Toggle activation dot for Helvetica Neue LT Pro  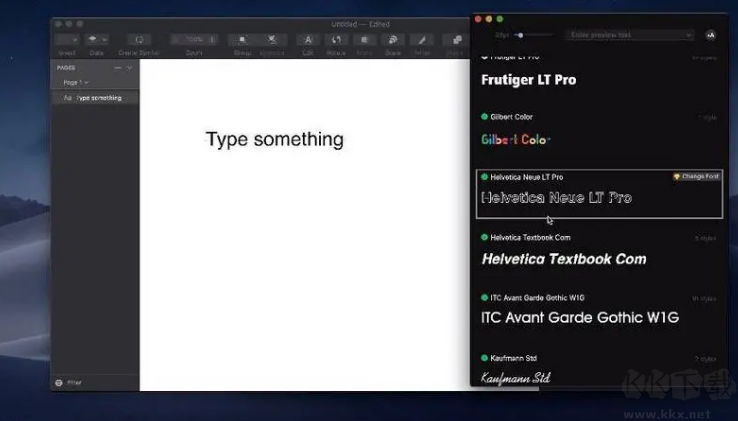[x=484, y=177]
